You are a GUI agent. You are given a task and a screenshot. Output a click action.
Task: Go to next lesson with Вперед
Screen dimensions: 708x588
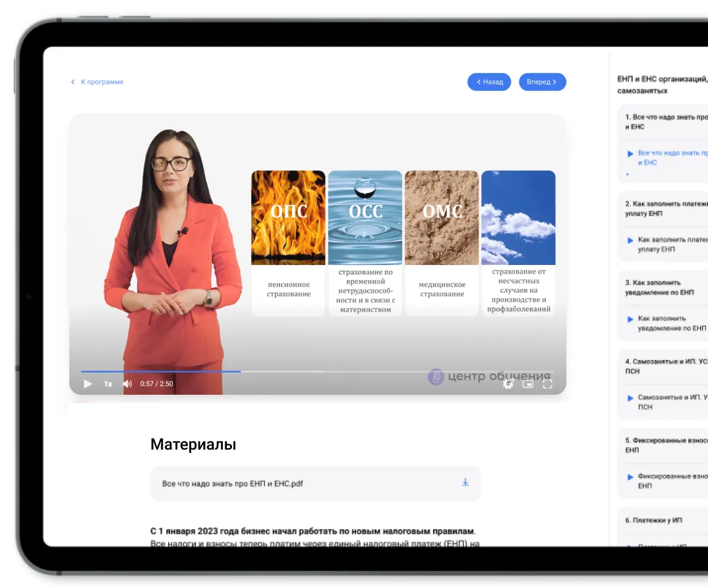[542, 82]
